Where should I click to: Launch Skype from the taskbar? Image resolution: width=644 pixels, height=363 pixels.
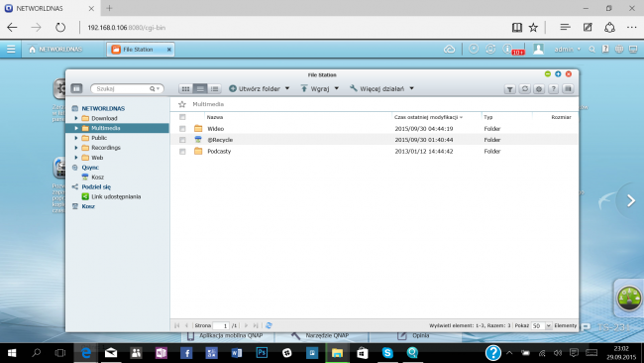point(387,353)
